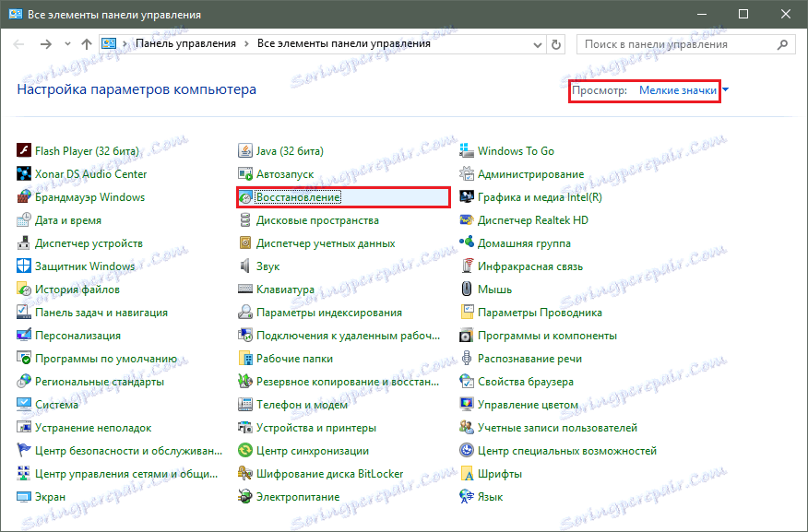Click the Java (32 бита) icon
The height and width of the screenshot is (532, 808).
(x=245, y=151)
